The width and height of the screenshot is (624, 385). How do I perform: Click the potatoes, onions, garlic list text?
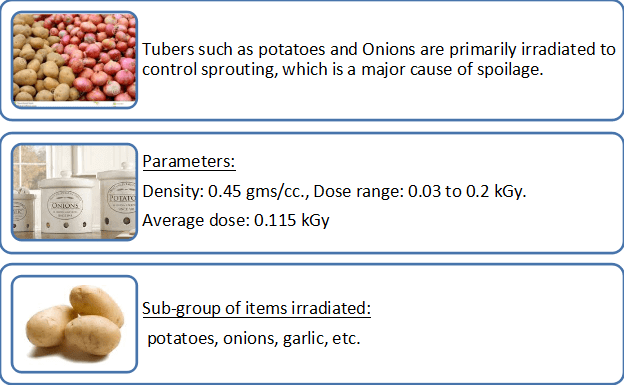pyautogui.click(x=254, y=338)
